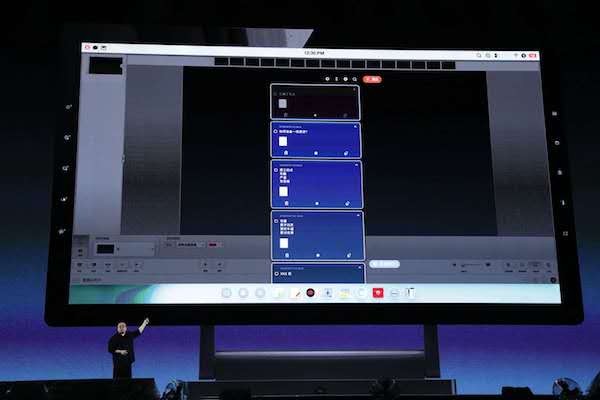Select the radio button on the third blue card
This screenshot has width=600, height=400.
(x=276, y=221)
